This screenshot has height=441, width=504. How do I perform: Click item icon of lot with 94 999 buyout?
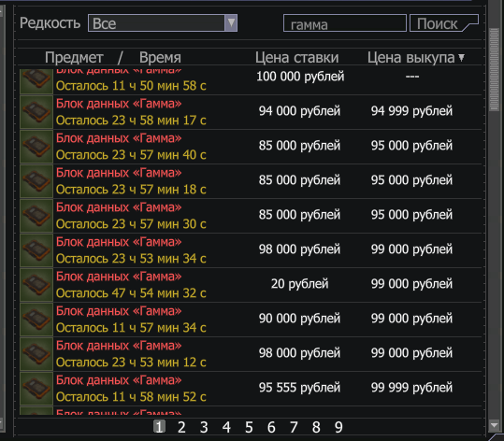pyautogui.click(x=36, y=112)
